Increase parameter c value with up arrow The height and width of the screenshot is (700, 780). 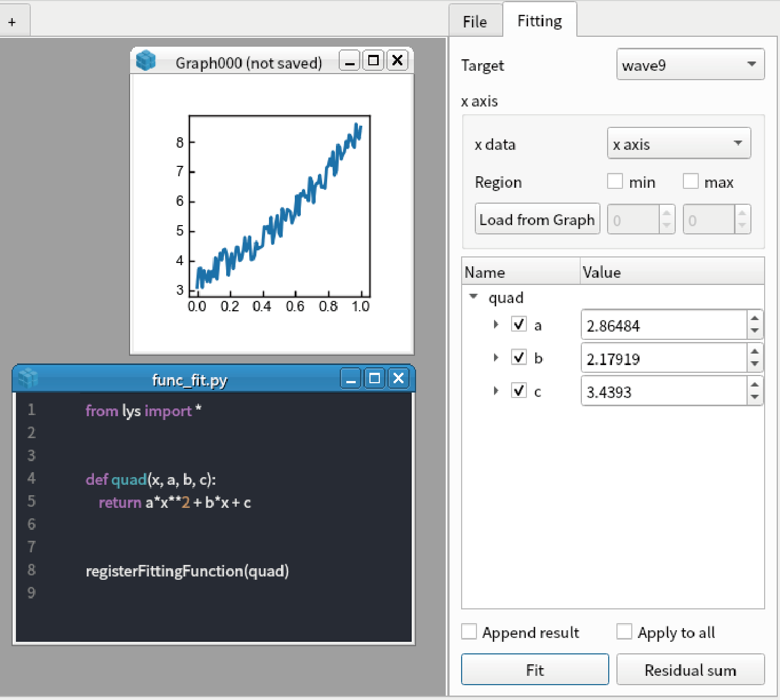[755, 384]
